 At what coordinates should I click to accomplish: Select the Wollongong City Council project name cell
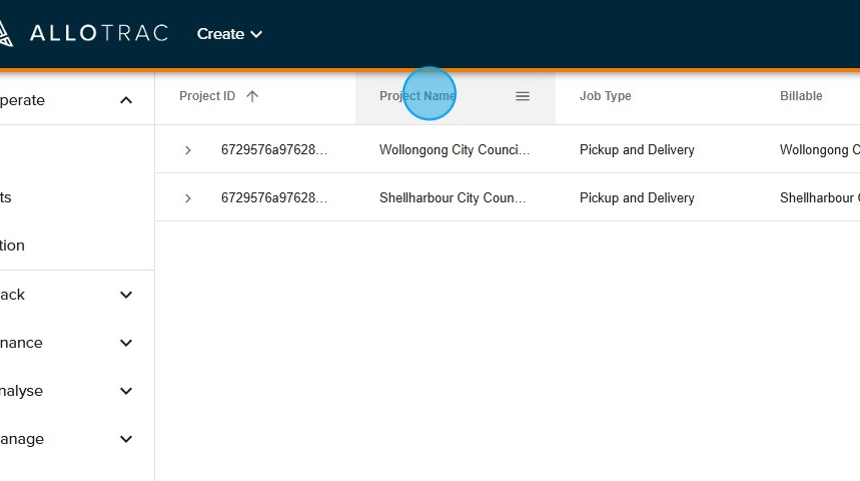click(x=454, y=150)
